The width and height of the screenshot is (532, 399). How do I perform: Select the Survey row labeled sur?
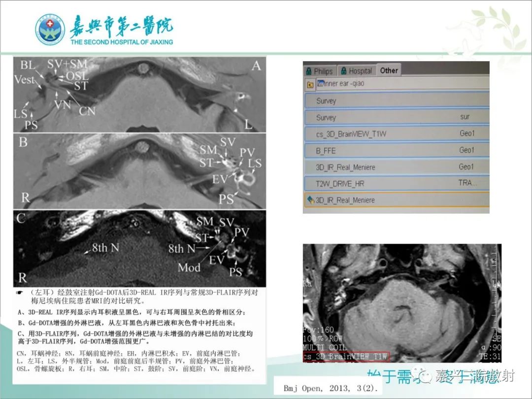click(x=397, y=117)
